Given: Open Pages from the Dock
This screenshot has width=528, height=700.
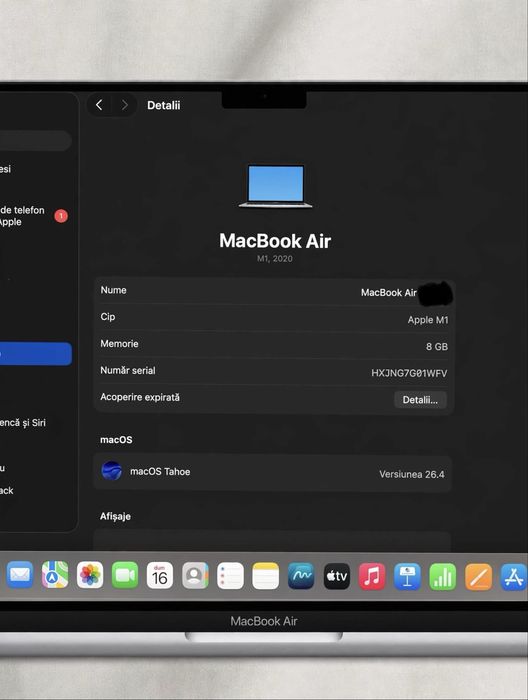Looking at the screenshot, I should [478, 577].
